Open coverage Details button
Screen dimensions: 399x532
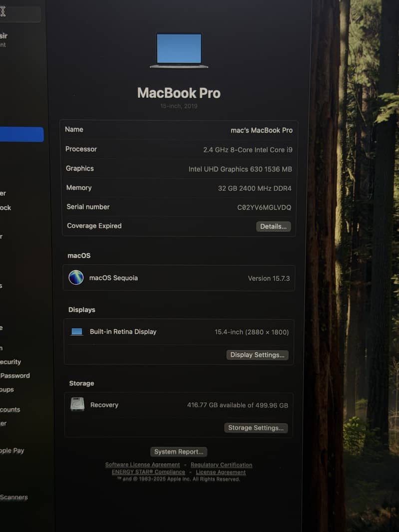(273, 226)
